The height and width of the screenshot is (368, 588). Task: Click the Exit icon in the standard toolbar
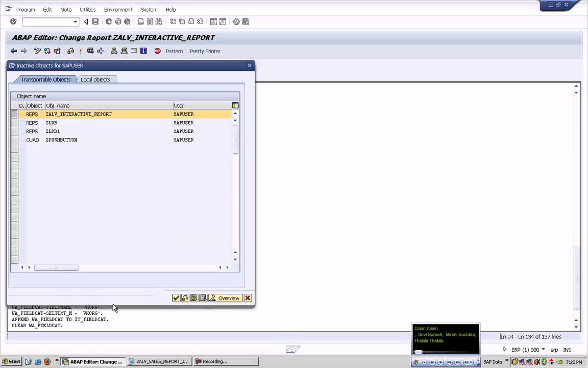(118, 22)
